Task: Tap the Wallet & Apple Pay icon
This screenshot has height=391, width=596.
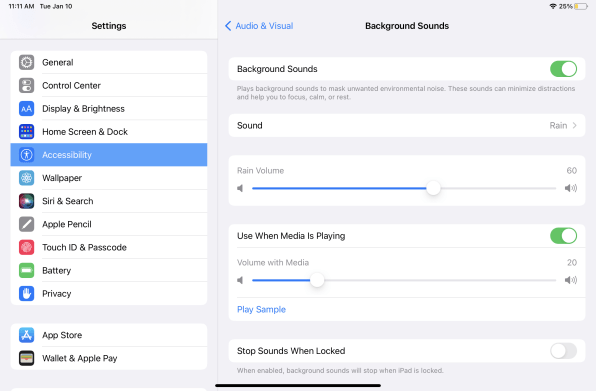Action: [27, 358]
